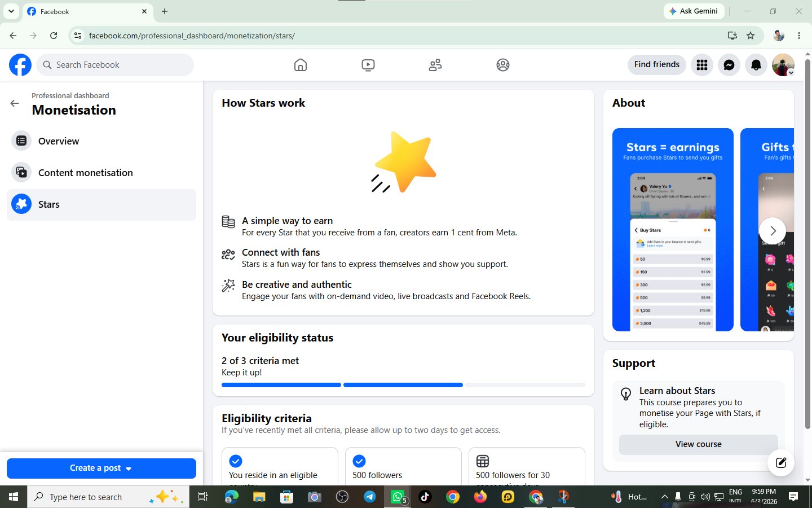Click the Overview list icon
The width and height of the screenshot is (812, 508).
(21, 141)
